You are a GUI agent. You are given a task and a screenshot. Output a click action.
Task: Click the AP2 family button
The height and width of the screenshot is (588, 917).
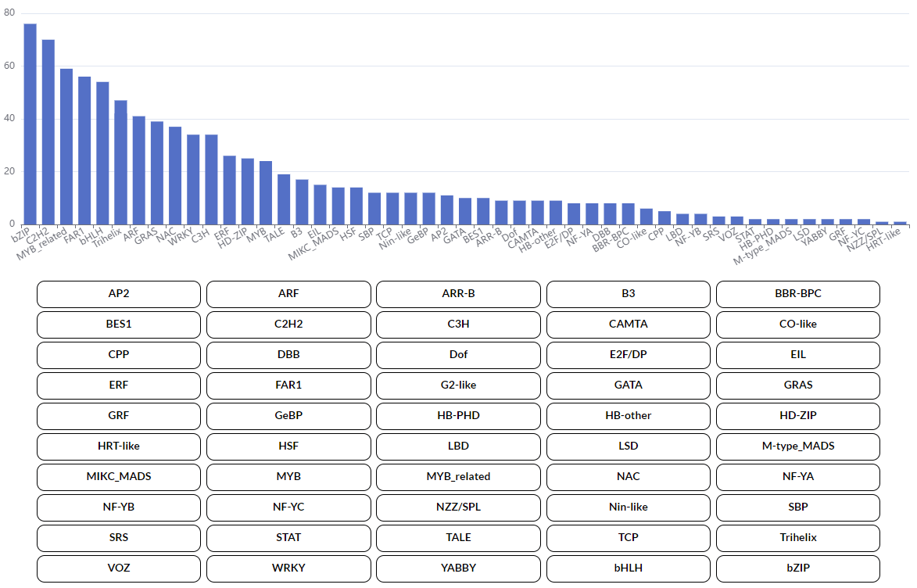(x=119, y=294)
